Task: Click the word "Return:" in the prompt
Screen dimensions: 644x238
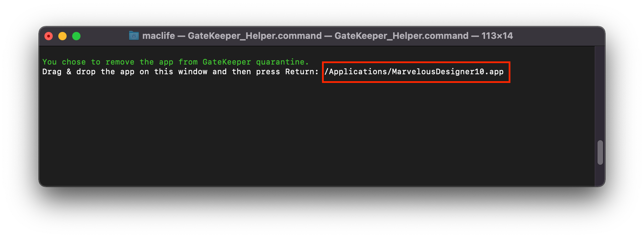Action: (x=302, y=72)
